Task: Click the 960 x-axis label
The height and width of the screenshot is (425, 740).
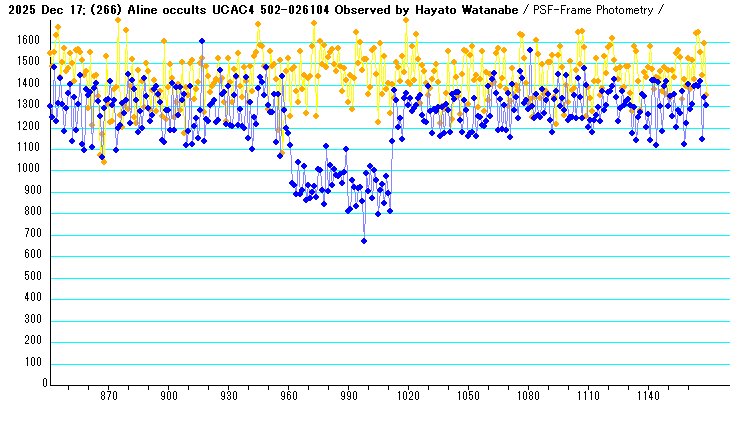Action: (x=289, y=397)
